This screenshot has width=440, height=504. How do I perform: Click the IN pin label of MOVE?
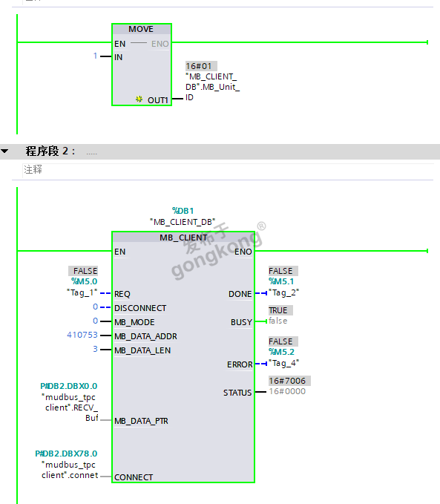tap(118, 57)
